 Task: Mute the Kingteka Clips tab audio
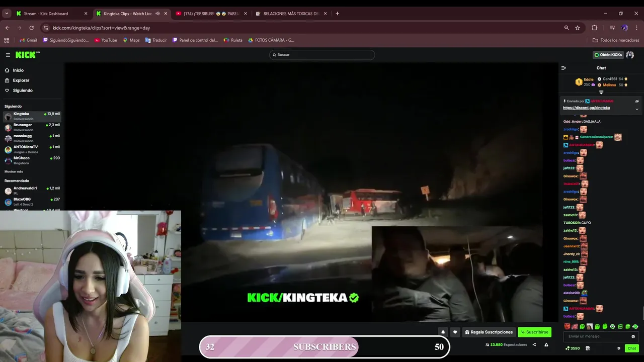pos(157,14)
